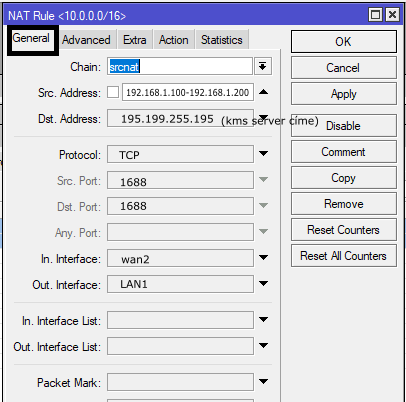Expand the Packet Mark field arrow
This screenshot has height=402, width=406.
pos(263,381)
